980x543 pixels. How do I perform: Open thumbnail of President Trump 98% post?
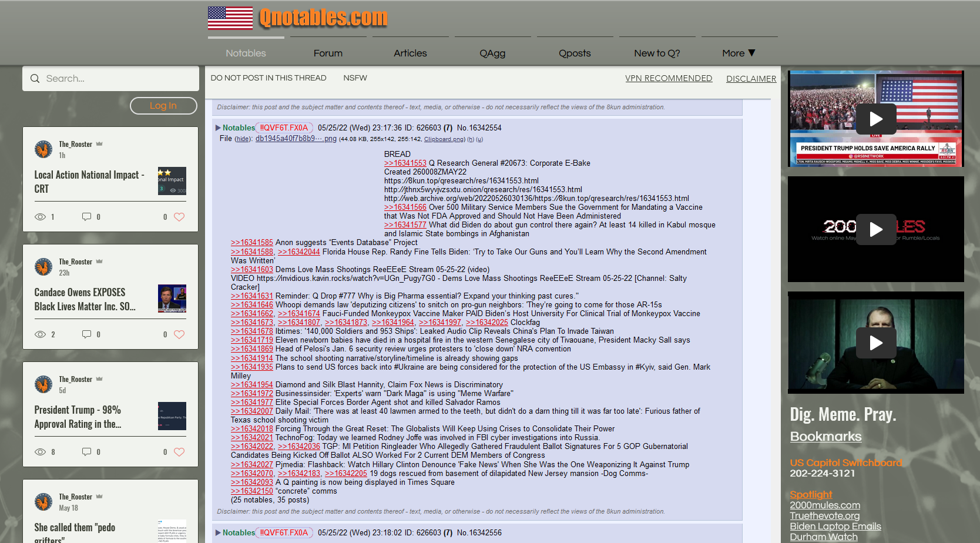point(172,416)
